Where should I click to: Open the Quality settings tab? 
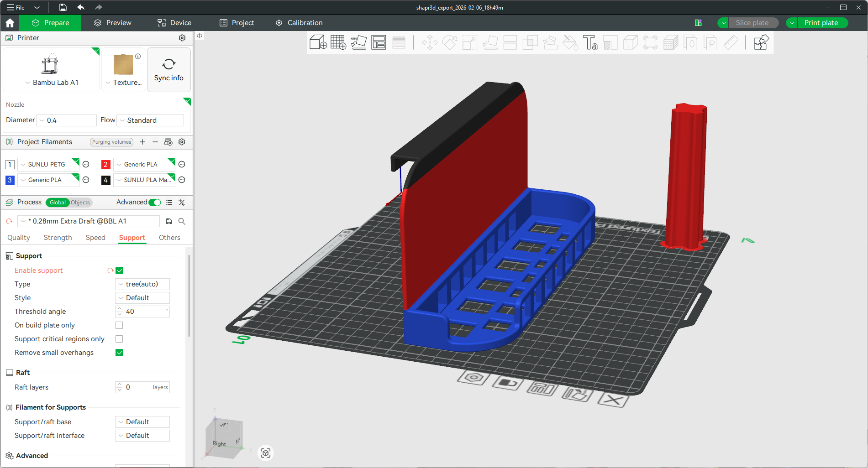pyautogui.click(x=19, y=238)
